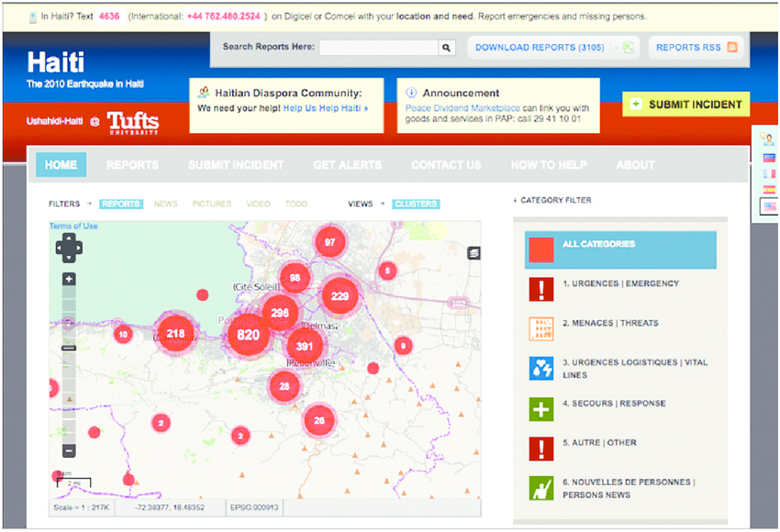
Task: Open the map Terms of Use link
Action: pyautogui.click(x=73, y=226)
